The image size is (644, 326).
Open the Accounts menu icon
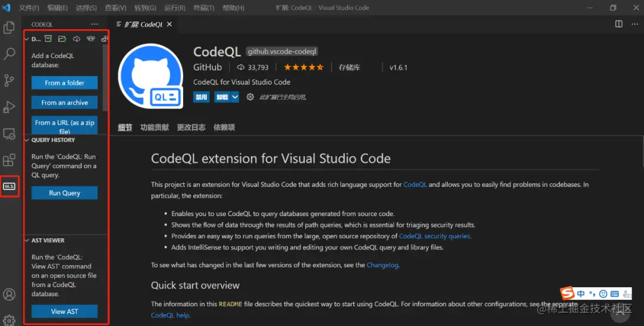pyautogui.click(x=9, y=294)
